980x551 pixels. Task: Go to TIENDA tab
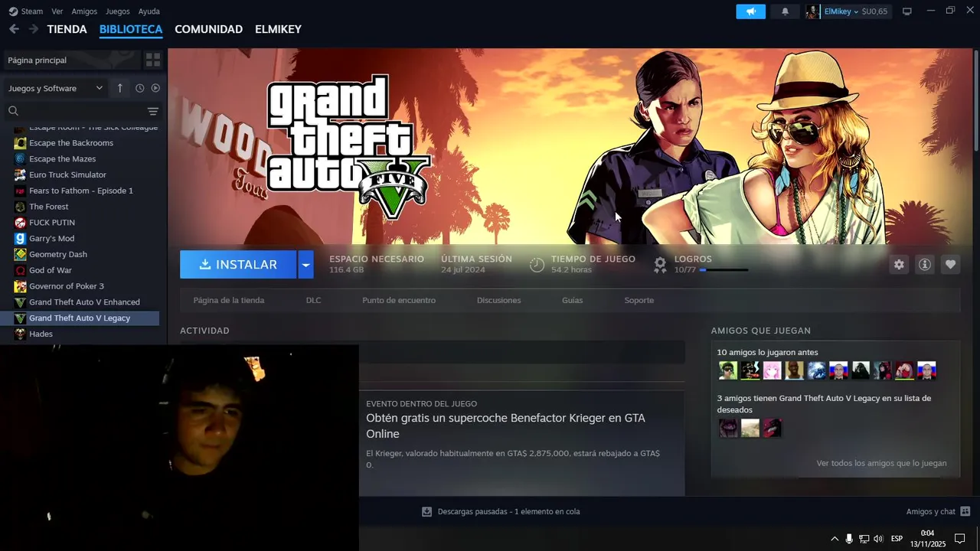click(x=67, y=29)
